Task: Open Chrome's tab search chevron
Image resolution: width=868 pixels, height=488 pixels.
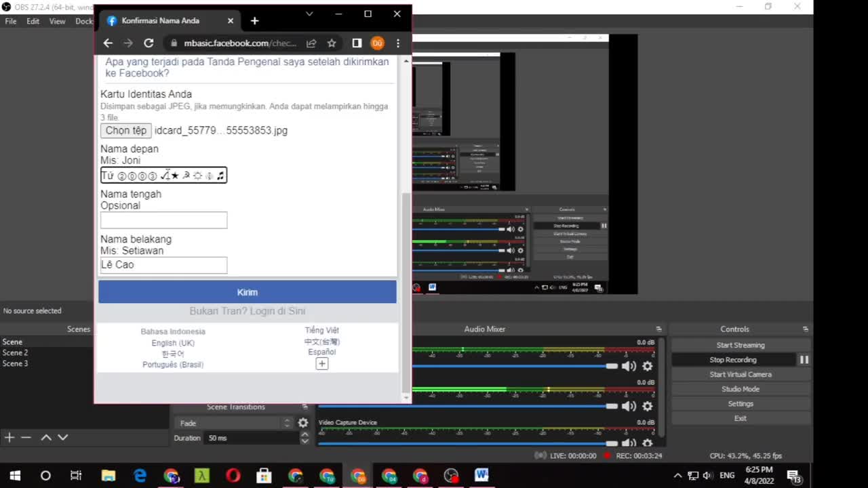Action: [x=309, y=14]
